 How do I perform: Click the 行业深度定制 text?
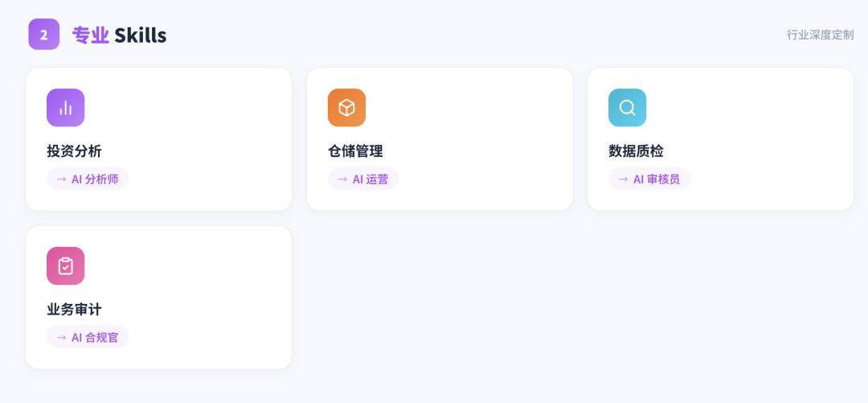click(x=820, y=35)
